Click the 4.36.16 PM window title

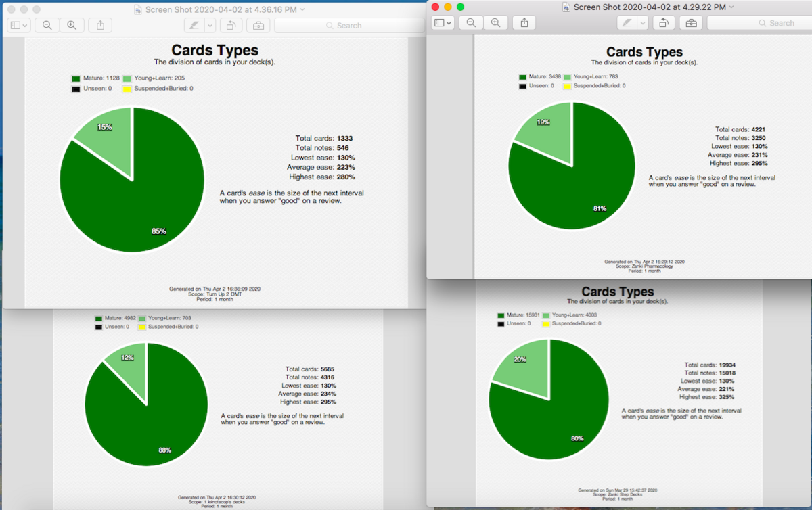tap(219, 9)
